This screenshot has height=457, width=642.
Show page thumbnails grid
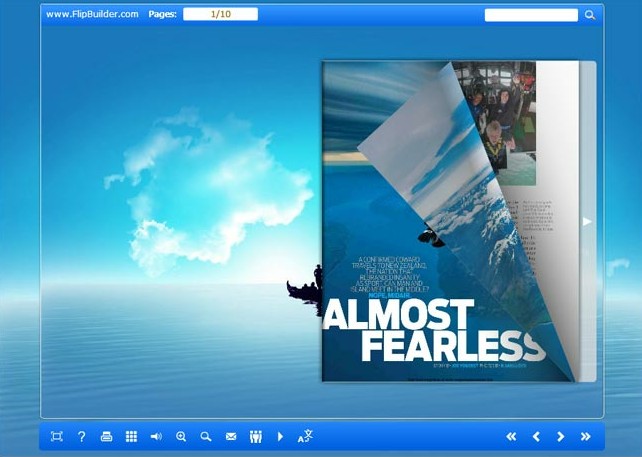tap(131, 436)
